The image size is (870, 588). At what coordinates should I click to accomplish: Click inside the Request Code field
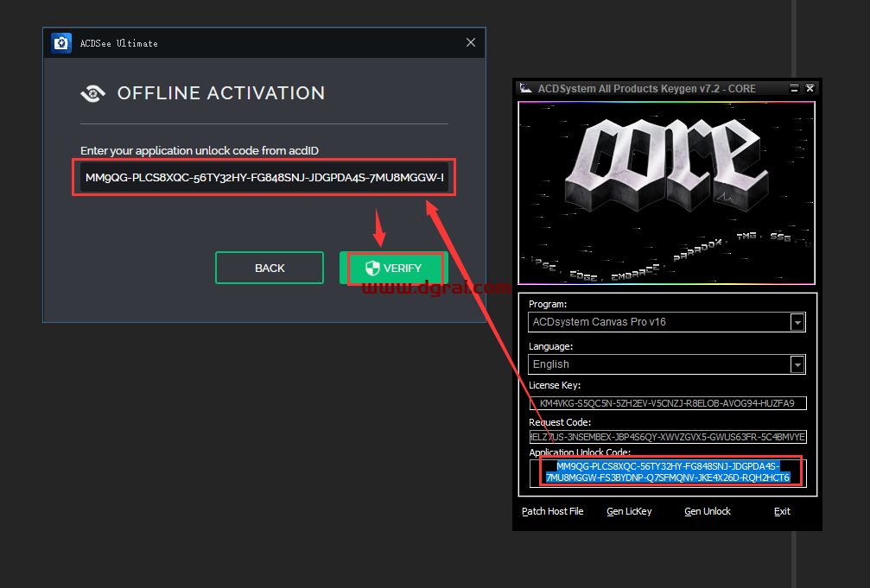667,437
